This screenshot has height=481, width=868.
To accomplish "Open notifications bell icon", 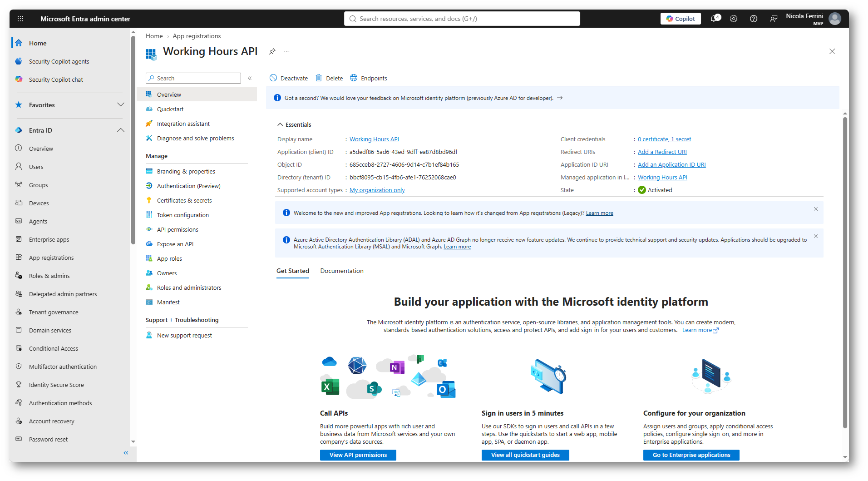I will 715,19.
